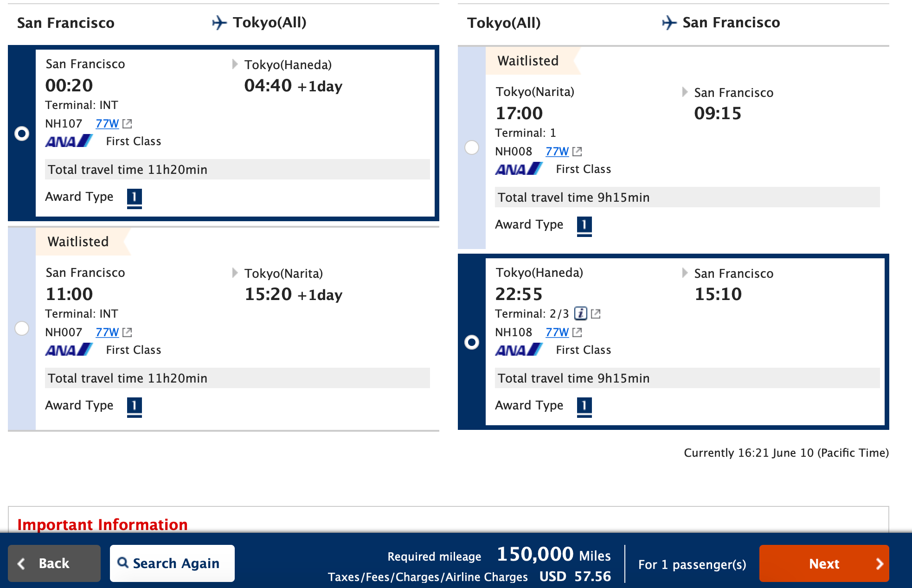
Task: Open 77W aircraft details for NH007
Action: click(x=107, y=332)
